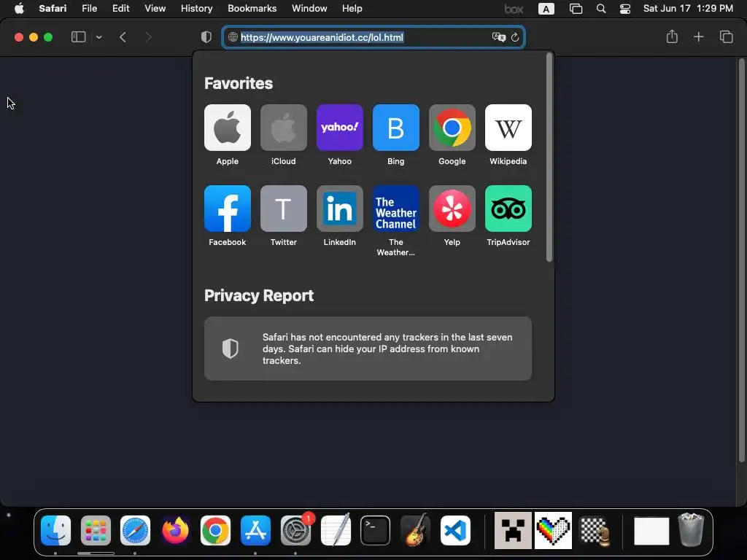
Task: Show the tab overview
Action: pyautogui.click(x=726, y=36)
